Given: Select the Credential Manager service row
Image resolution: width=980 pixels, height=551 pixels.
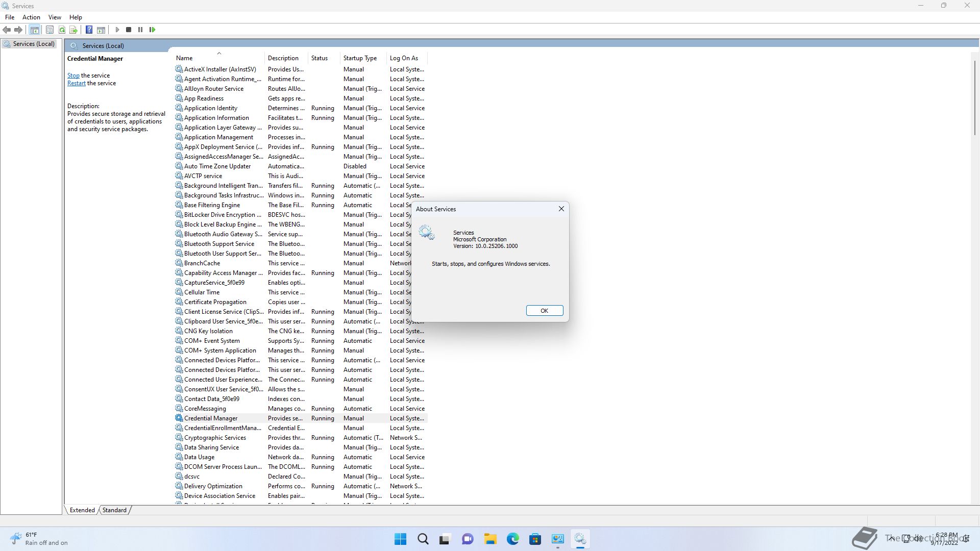Looking at the screenshot, I should (301, 418).
